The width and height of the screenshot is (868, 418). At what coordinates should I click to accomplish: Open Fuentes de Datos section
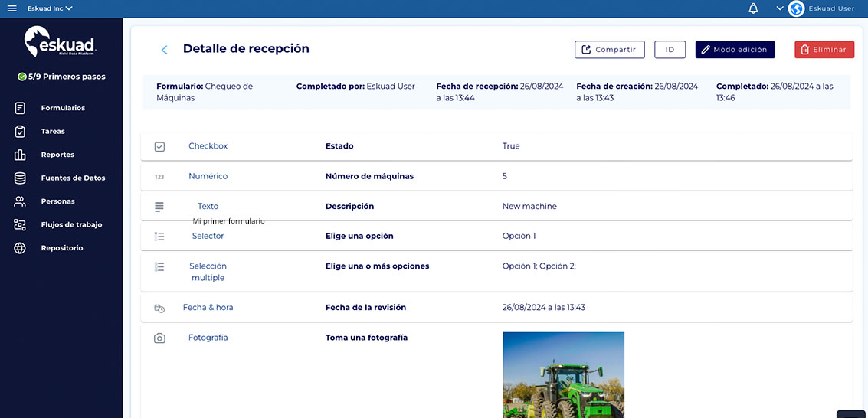(72, 178)
